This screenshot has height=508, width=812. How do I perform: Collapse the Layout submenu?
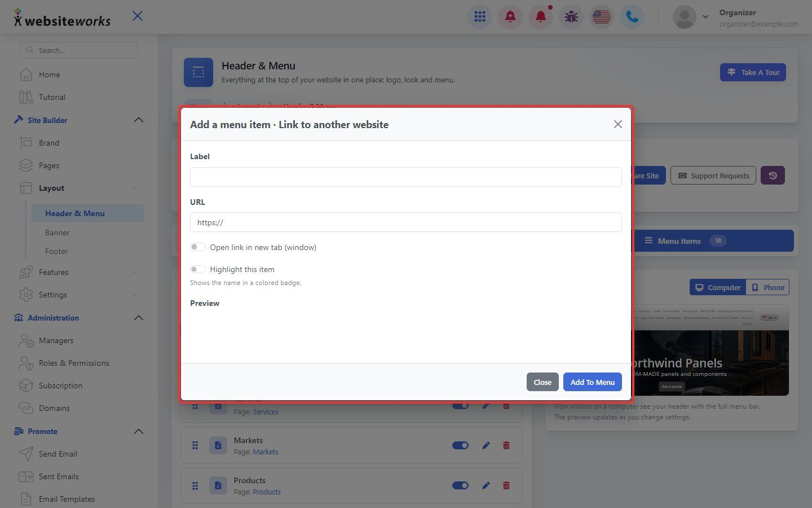click(x=135, y=188)
